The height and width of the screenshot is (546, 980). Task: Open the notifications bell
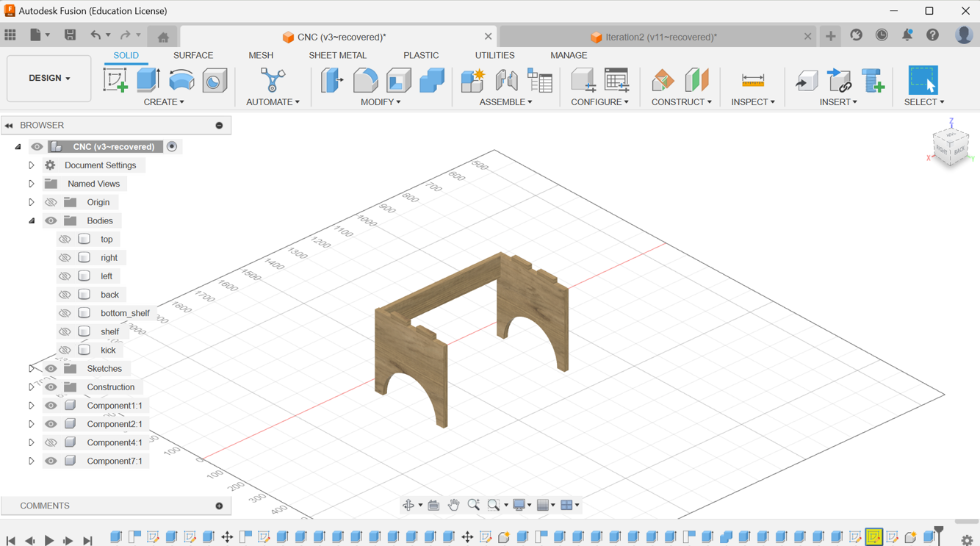click(907, 35)
